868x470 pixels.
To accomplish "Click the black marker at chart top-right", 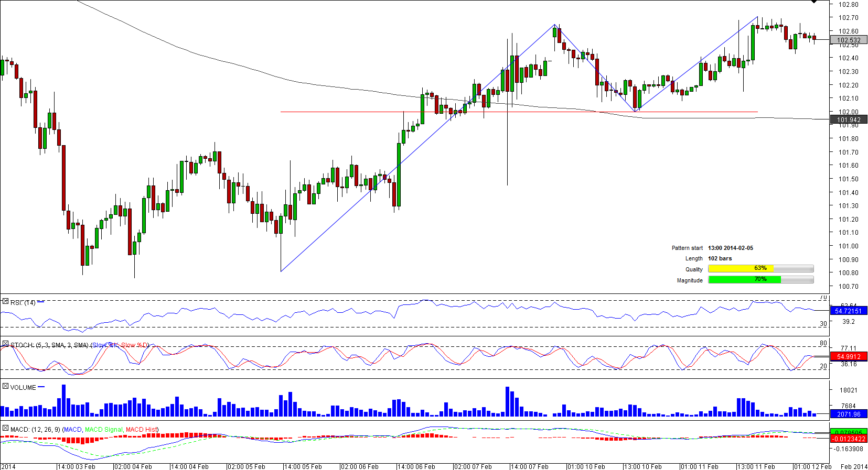I will pyautogui.click(x=814, y=2).
